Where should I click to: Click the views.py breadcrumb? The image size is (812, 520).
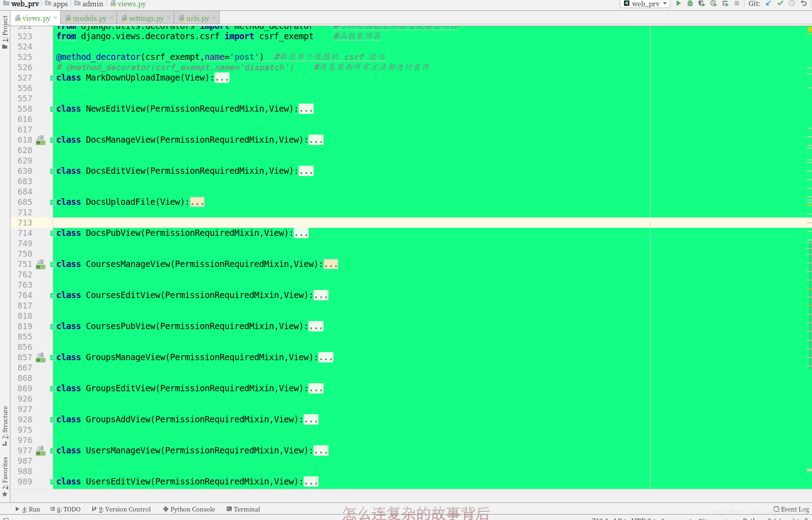128,4
